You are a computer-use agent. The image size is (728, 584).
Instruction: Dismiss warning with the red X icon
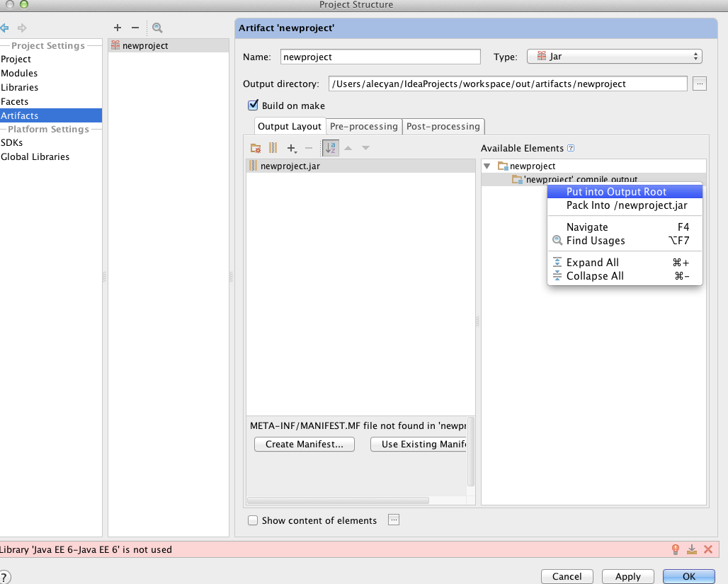(707, 549)
